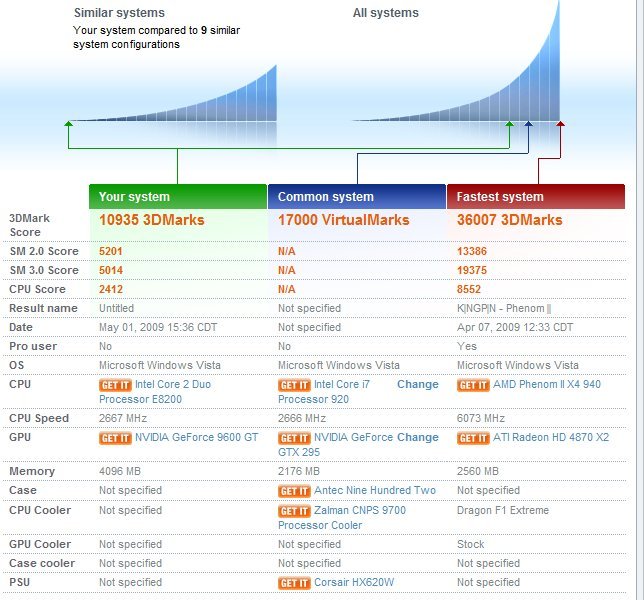Click GPU Cooler value Stock
The image size is (644, 600).
pos(471,545)
